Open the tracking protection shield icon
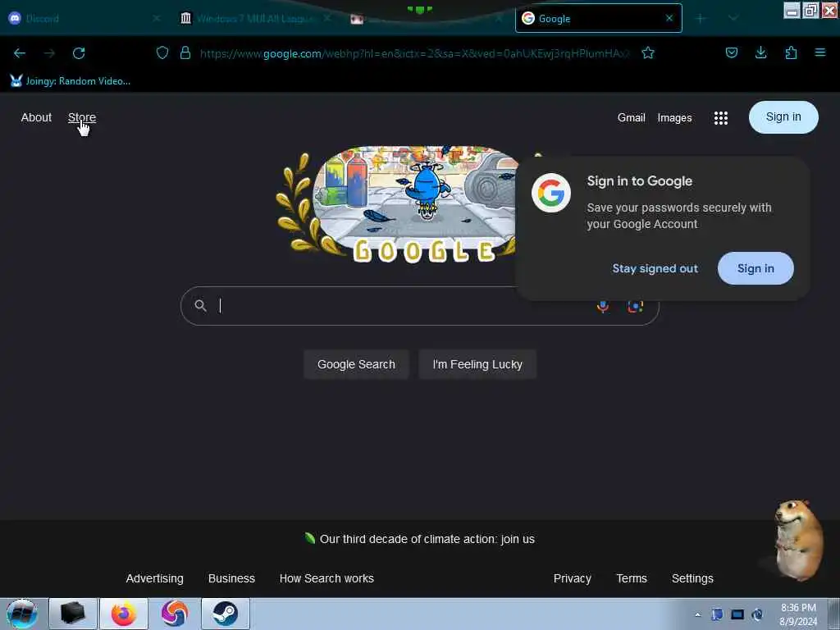Viewport: 840px width, 630px height. coord(162,52)
